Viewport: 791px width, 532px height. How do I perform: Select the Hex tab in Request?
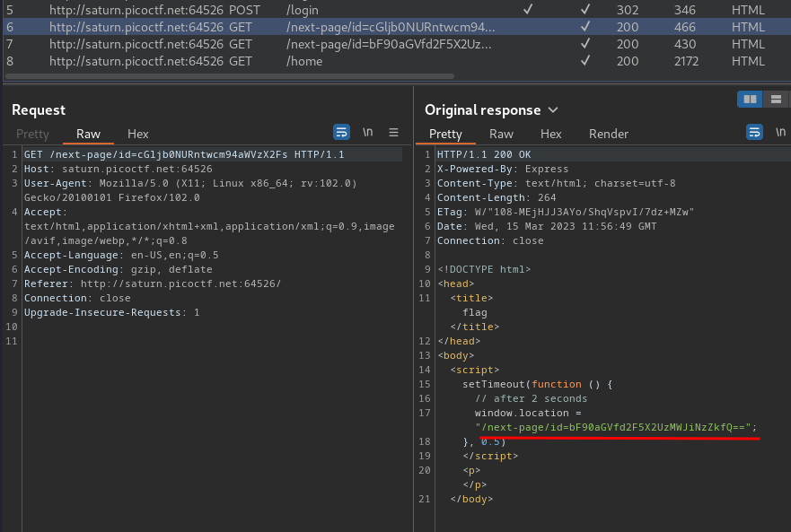(x=137, y=135)
